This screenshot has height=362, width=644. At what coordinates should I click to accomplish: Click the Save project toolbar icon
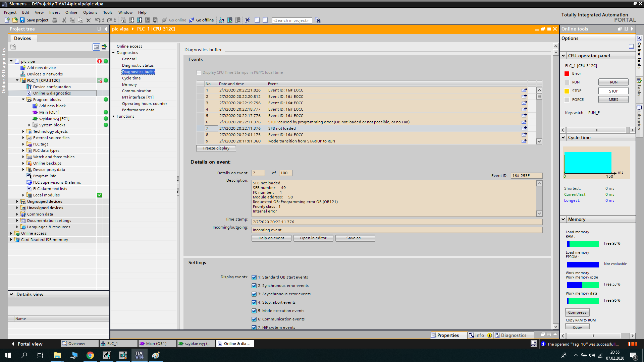(x=22, y=20)
